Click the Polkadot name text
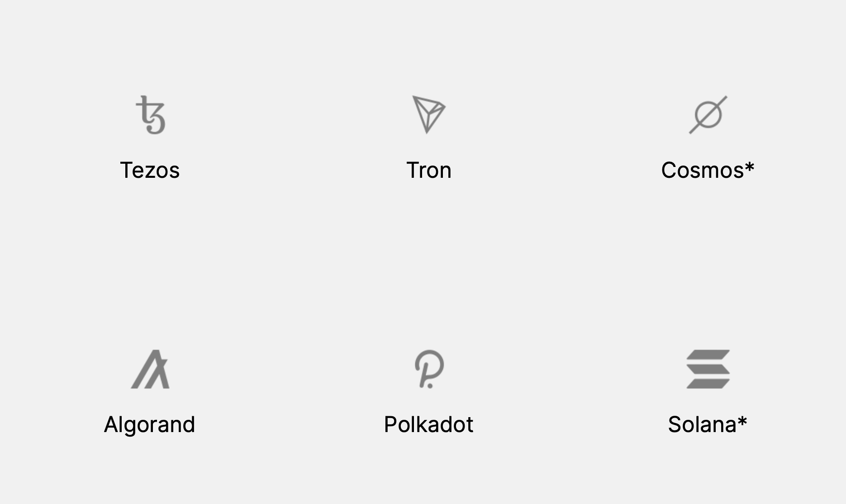 pos(428,425)
